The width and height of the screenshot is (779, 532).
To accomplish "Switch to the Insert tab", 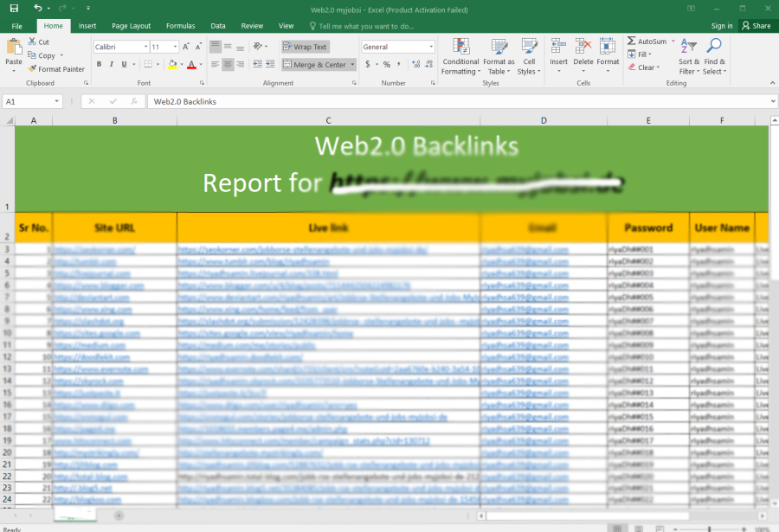I will [87, 26].
